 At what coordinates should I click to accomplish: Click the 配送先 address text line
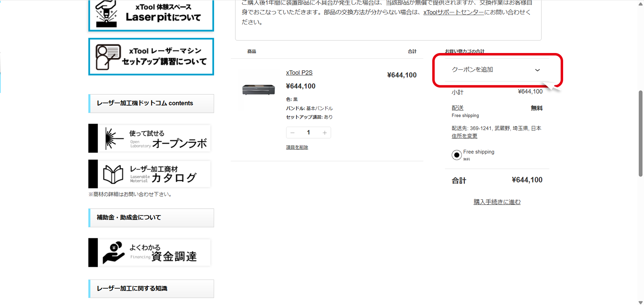pyautogui.click(x=496, y=128)
